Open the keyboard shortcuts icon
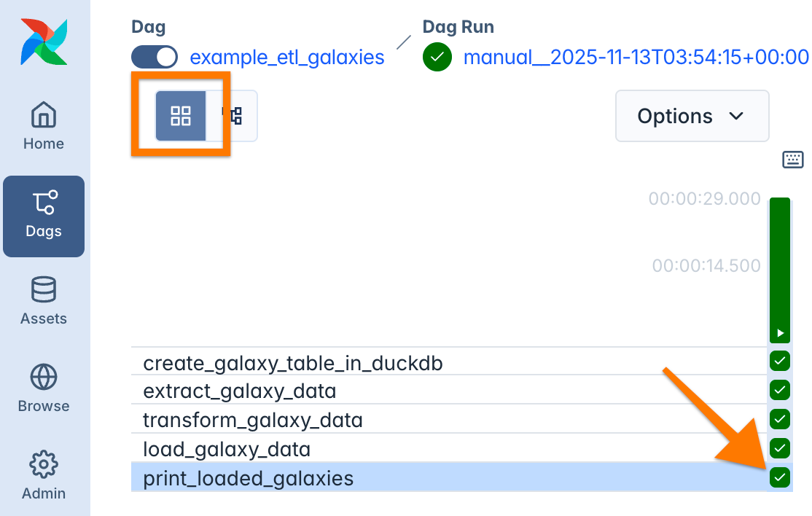 [x=794, y=159]
